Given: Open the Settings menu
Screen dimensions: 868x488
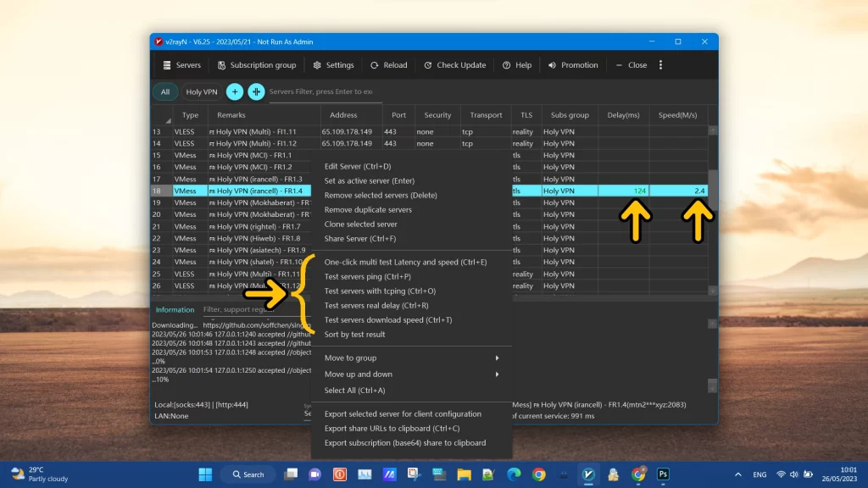Looking at the screenshot, I should pos(333,64).
